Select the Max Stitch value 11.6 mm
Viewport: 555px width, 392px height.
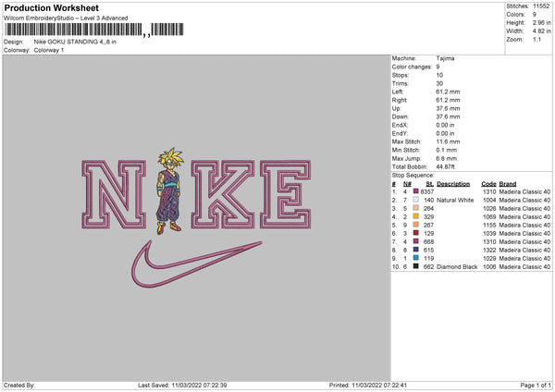[x=448, y=141]
